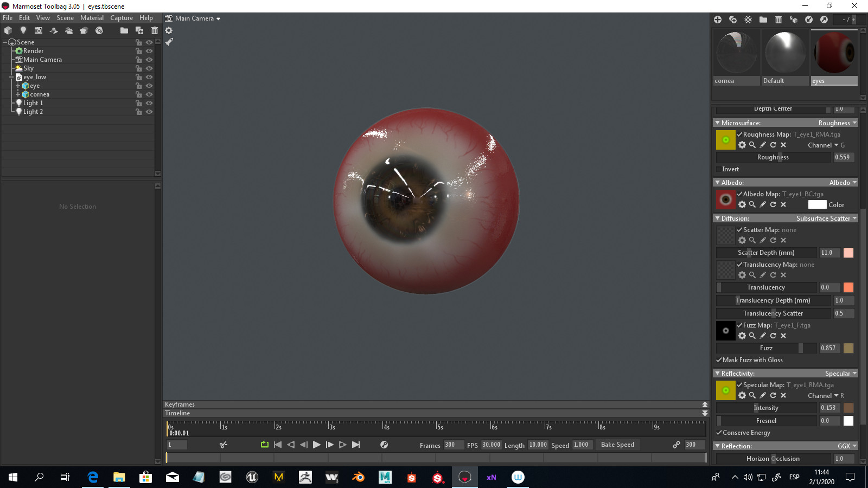The height and width of the screenshot is (488, 868).
Task: Add a new light to the scene
Action: coord(23,30)
